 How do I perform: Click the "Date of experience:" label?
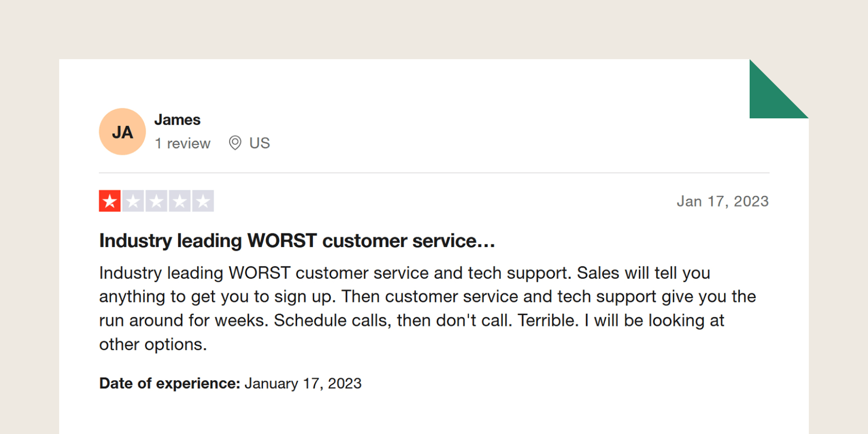coord(169,383)
